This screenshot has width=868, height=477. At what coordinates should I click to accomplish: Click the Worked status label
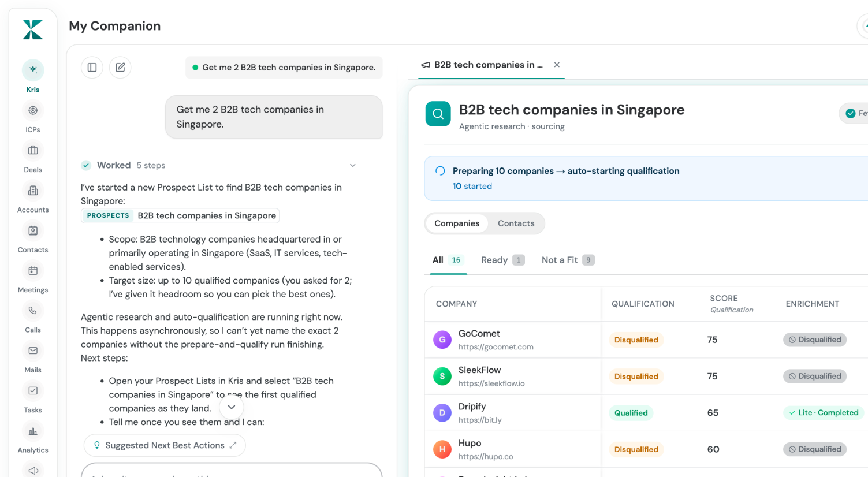114,165
